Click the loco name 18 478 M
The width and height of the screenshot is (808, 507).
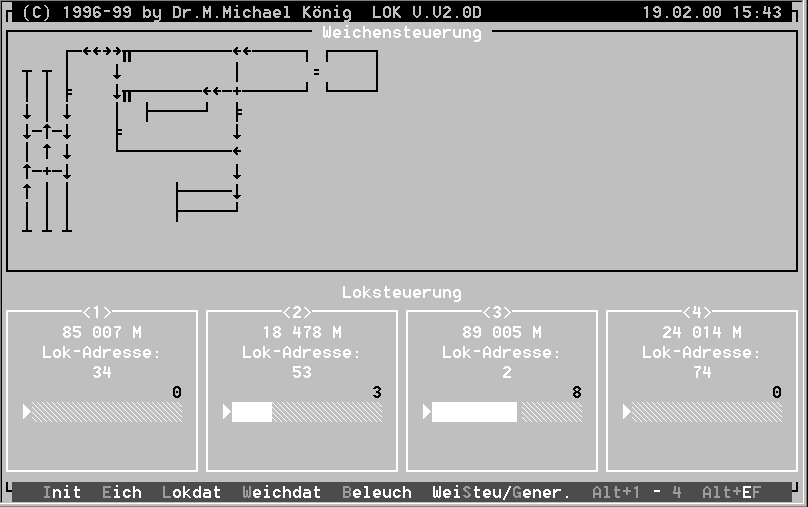click(x=302, y=332)
